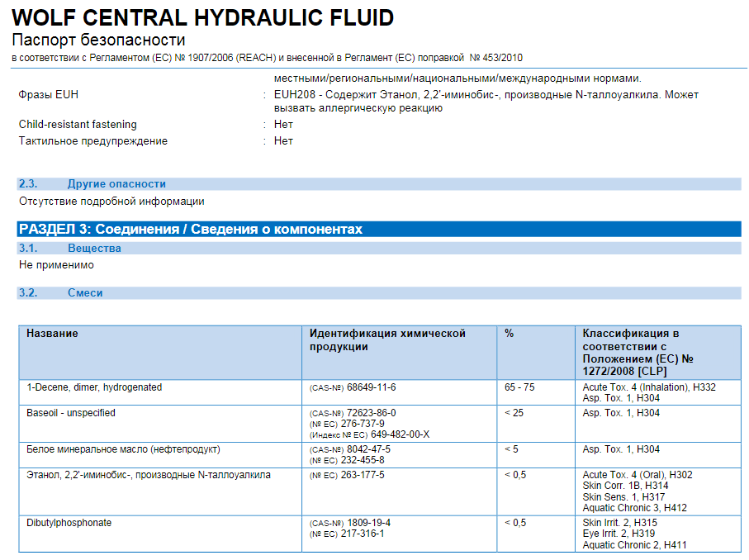Click section heading 2.3. Другие опасности
749x560 pixels.
point(379,184)
